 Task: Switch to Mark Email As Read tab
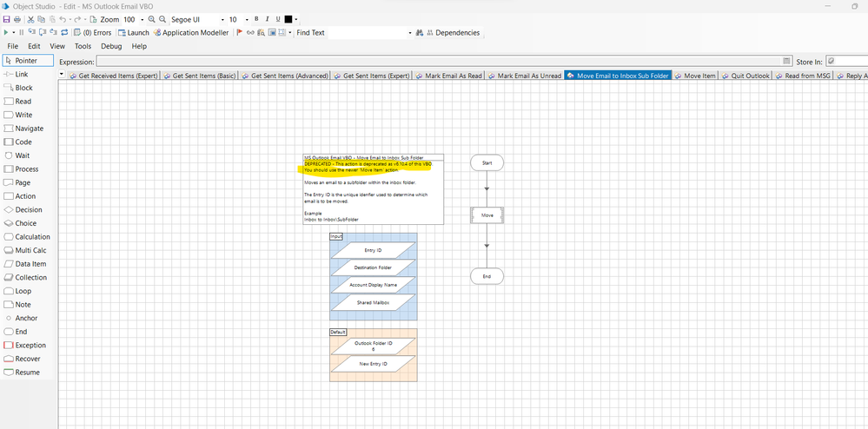(448, 76)
